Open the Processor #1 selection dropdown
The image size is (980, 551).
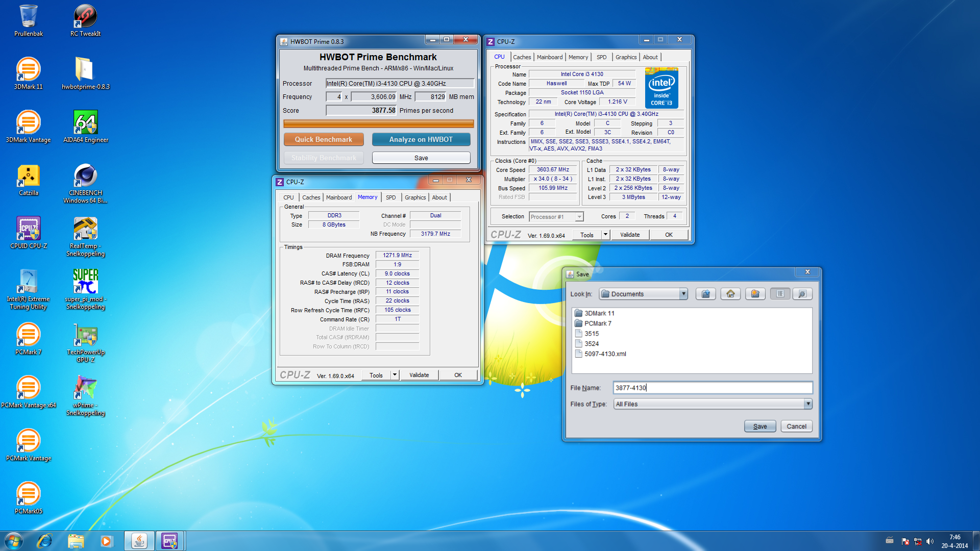click(556, 217)
